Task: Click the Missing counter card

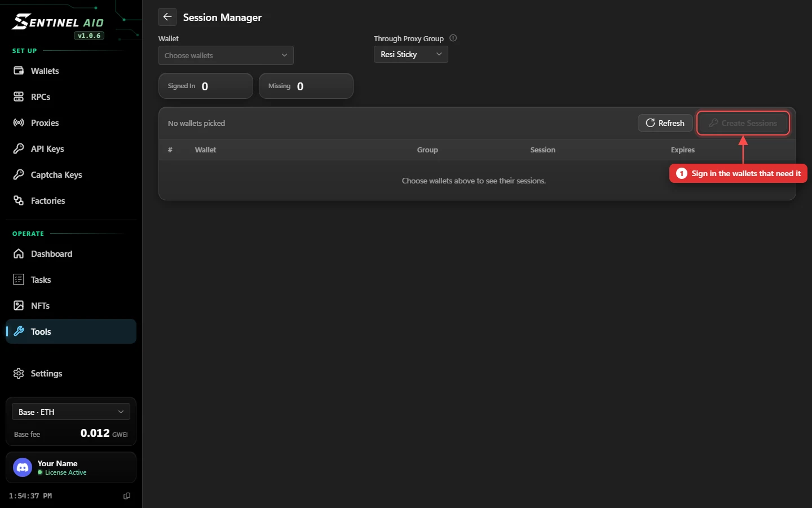Action: point(306,86)
